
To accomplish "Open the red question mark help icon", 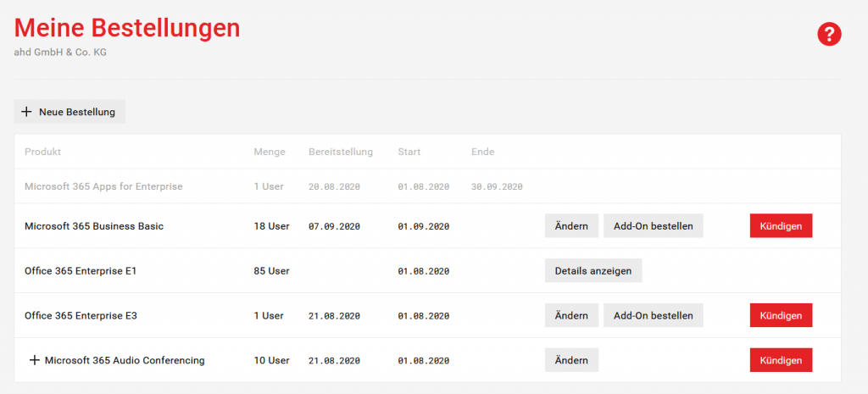I will point(829,35).
